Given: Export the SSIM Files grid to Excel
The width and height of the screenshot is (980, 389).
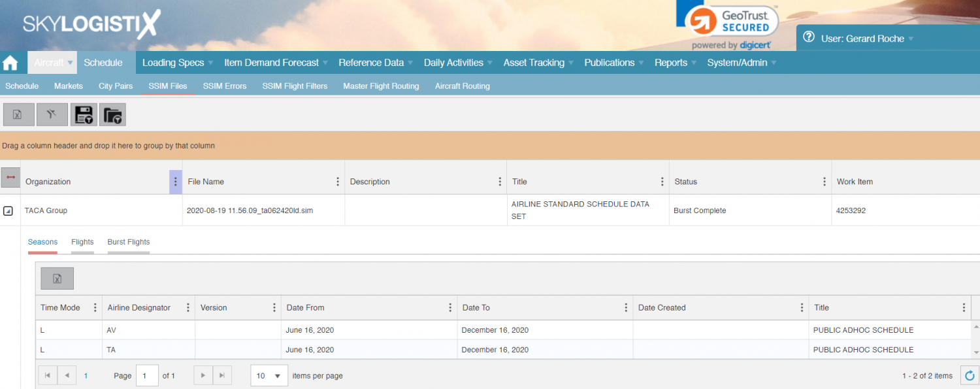Looking at the screenshot, I should [18, 114].
